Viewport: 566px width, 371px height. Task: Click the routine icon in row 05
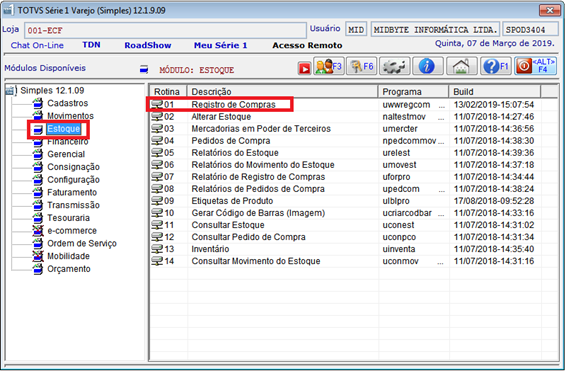coord(157,153)
